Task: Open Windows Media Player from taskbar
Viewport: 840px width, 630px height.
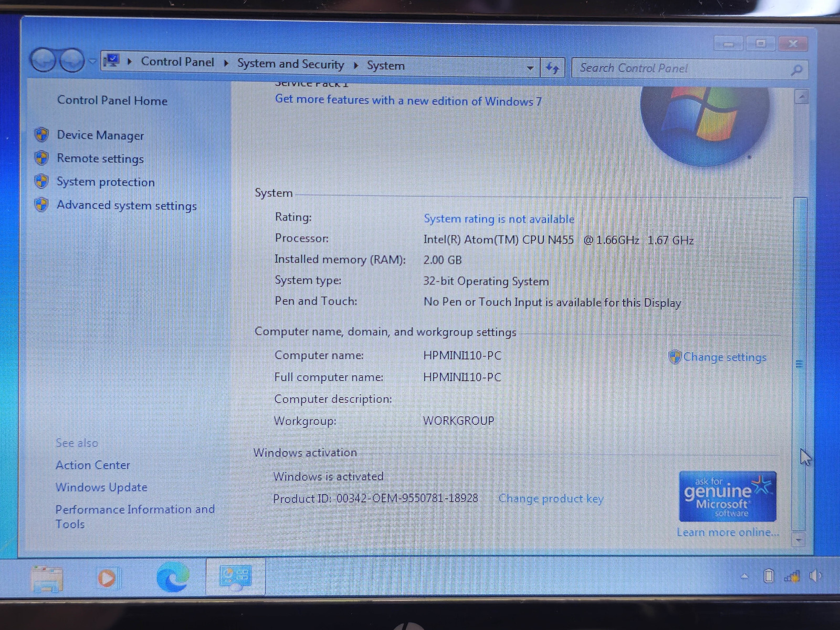Action: [108, 578]
